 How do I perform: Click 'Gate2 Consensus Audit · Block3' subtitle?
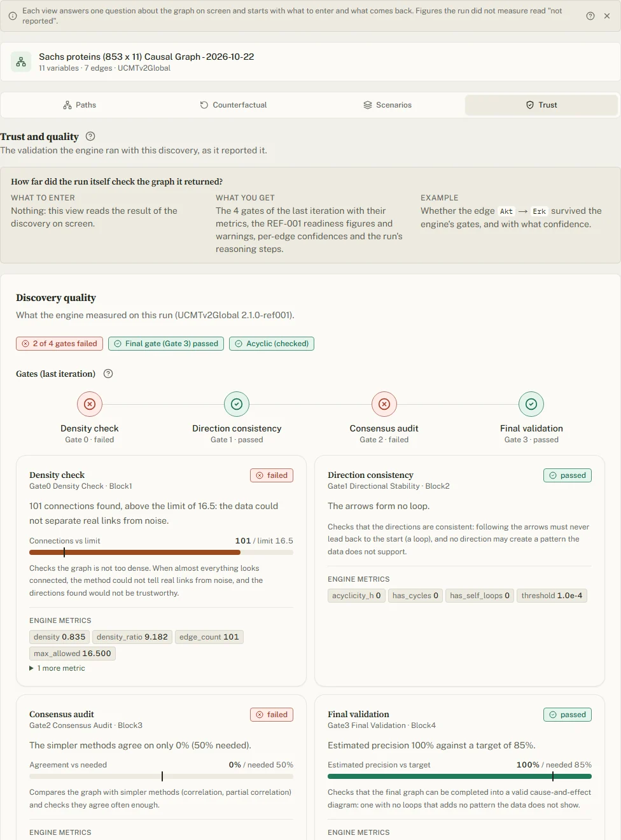[x=86, y=725]
